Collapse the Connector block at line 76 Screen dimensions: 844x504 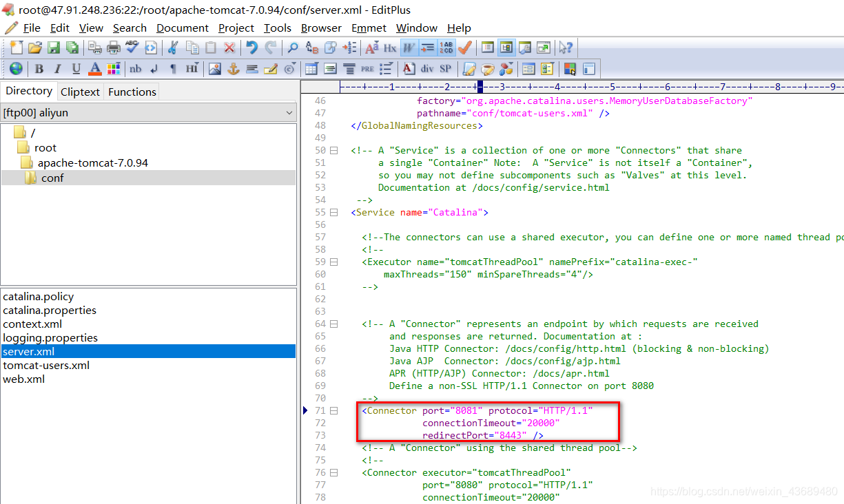point(334,472)
